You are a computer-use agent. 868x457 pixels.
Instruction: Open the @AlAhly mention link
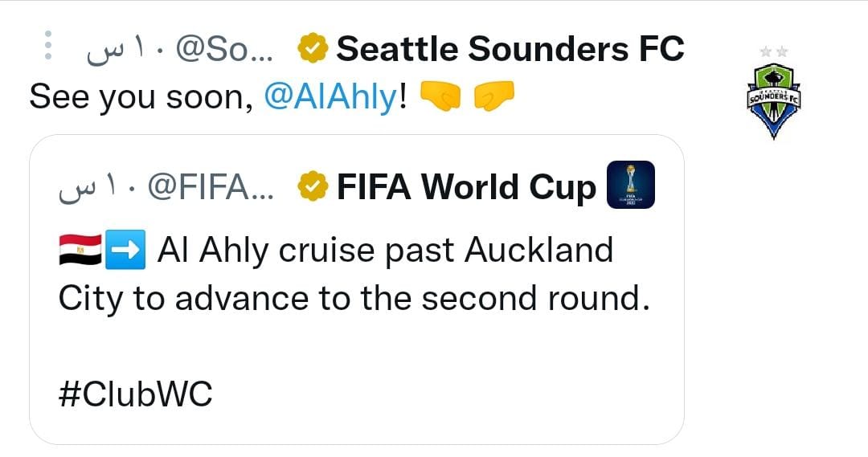click(330, 98)
